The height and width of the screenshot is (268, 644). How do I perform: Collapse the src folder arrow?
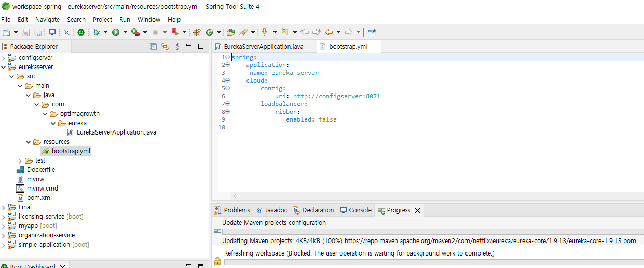point(12,76)
